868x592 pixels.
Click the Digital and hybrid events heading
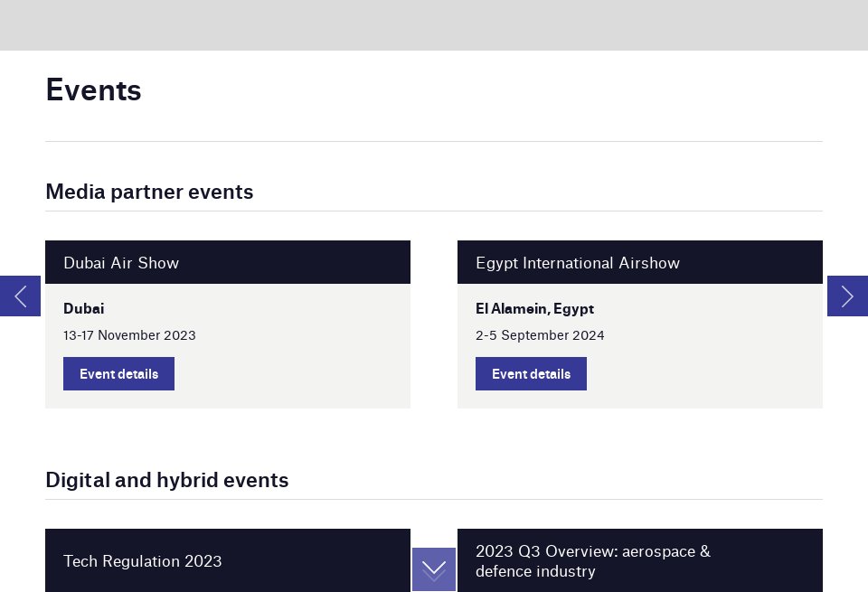click(167, 480)
